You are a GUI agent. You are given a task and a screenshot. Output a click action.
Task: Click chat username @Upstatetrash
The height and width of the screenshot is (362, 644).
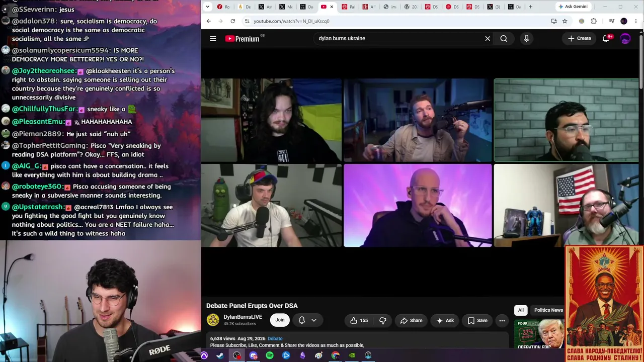coord(38,207)
